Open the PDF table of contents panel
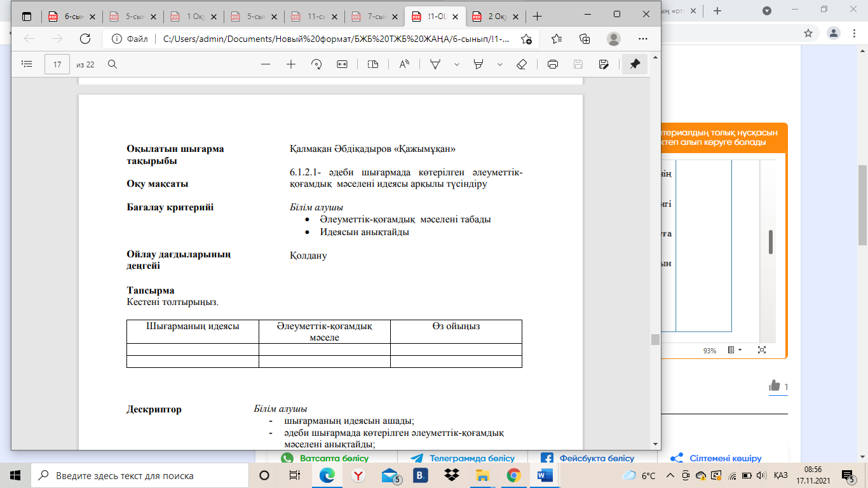 point(27,64)
